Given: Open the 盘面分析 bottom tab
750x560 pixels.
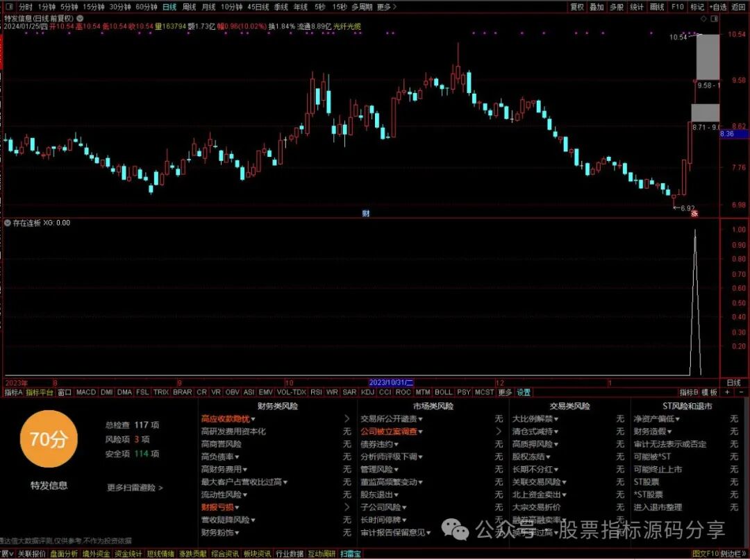Looking at the screenshot, I should pos(64,554).
